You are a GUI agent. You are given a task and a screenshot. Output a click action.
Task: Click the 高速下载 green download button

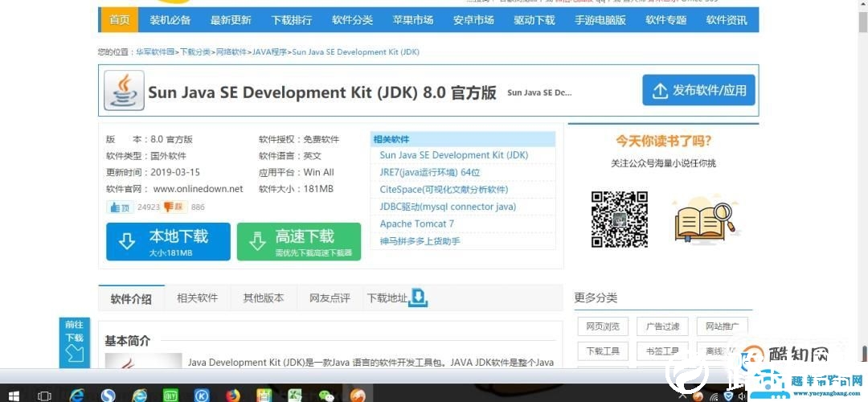[x=299, y=241]
